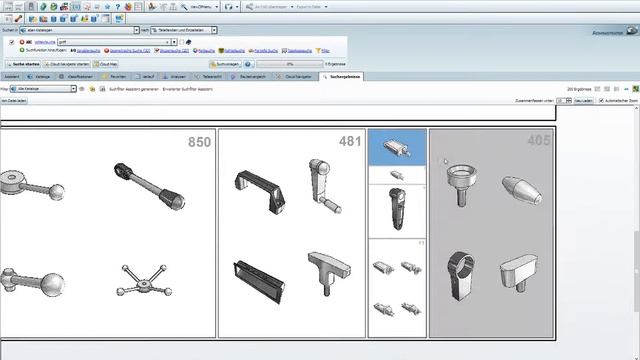Switch to the Klassifikationen tab
The height and width of the screenshot is (360, 640).
(x=76, y=77)
